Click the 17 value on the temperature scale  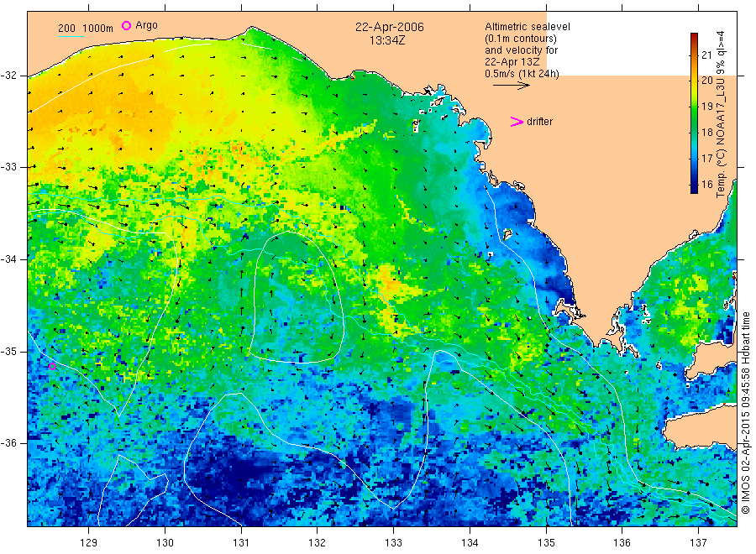click(x=706, y=158)
